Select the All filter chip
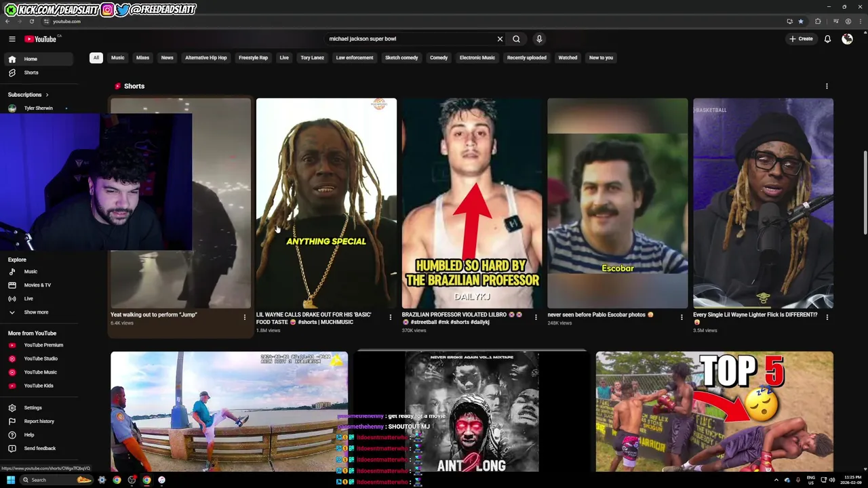868x488 pixels. tap(96, 58)
